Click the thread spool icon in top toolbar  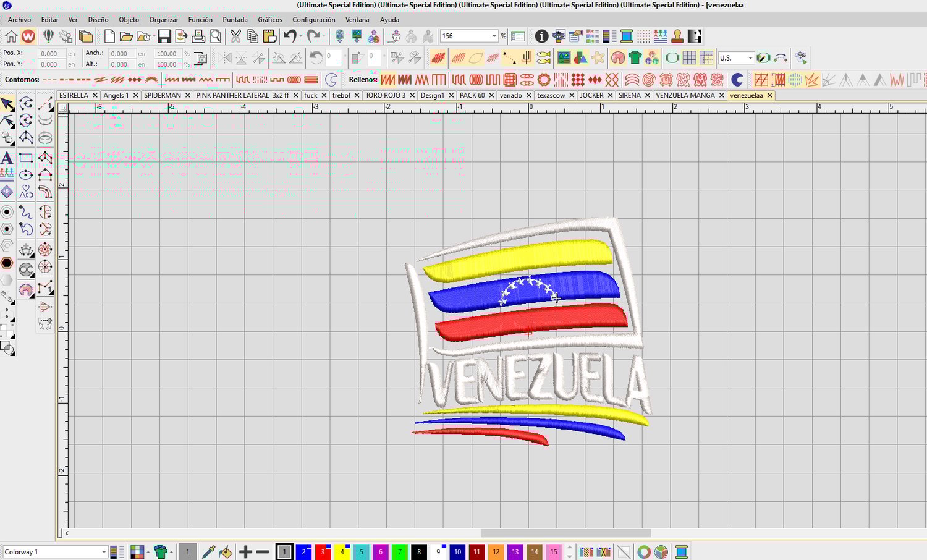(x=626, y=36)
